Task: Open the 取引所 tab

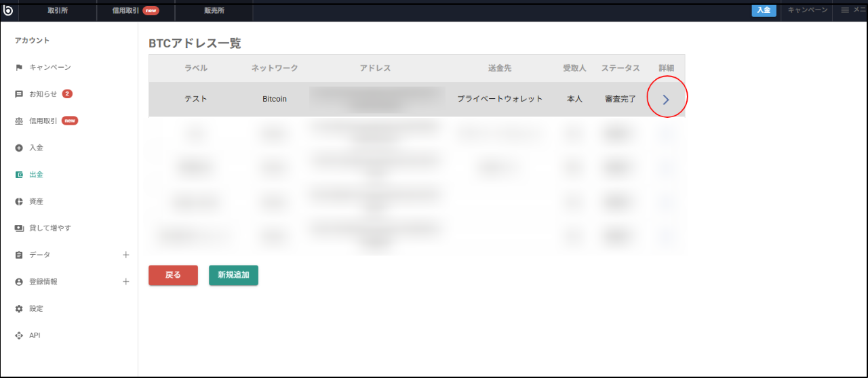Action: click(58, 10)
